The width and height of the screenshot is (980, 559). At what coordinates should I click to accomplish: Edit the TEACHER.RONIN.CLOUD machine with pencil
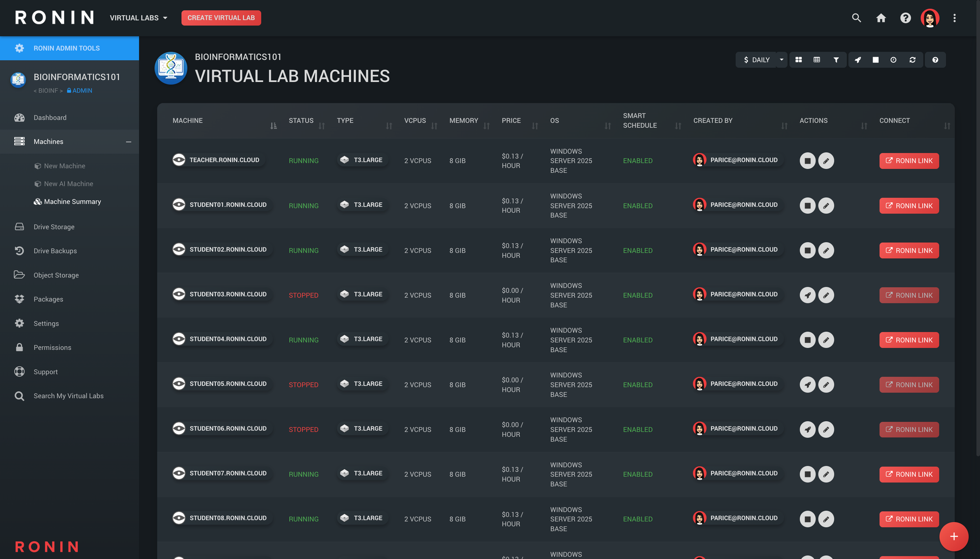point(826,161)
